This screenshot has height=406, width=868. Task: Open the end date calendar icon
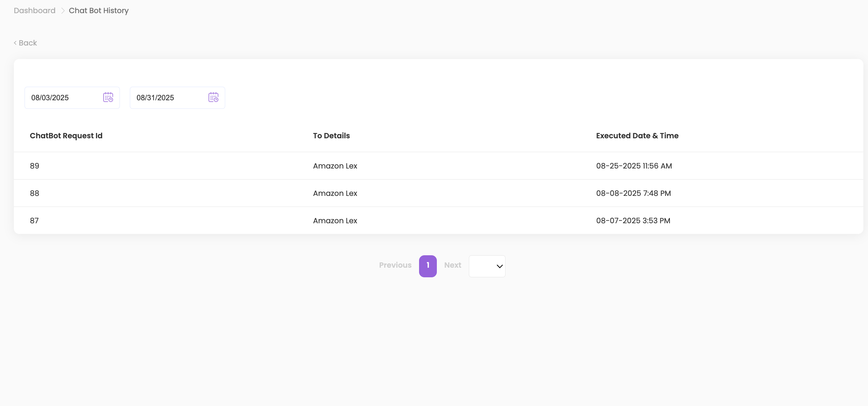pyautogui.click(x=213, y=97)
